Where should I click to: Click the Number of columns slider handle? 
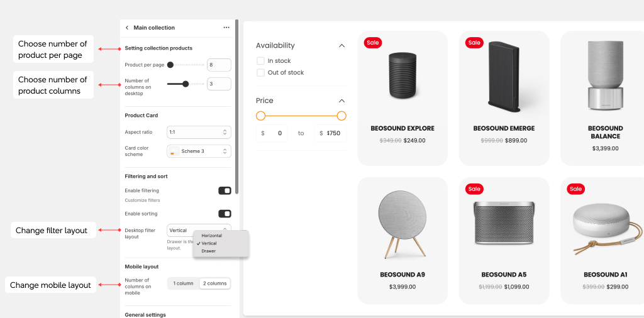click(x=186, y=84)
